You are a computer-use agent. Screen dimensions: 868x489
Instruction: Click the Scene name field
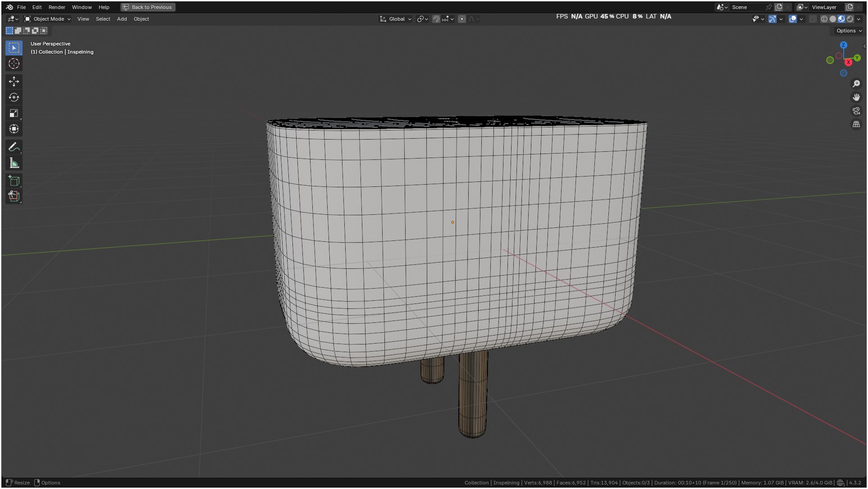[x=747, y=7]
